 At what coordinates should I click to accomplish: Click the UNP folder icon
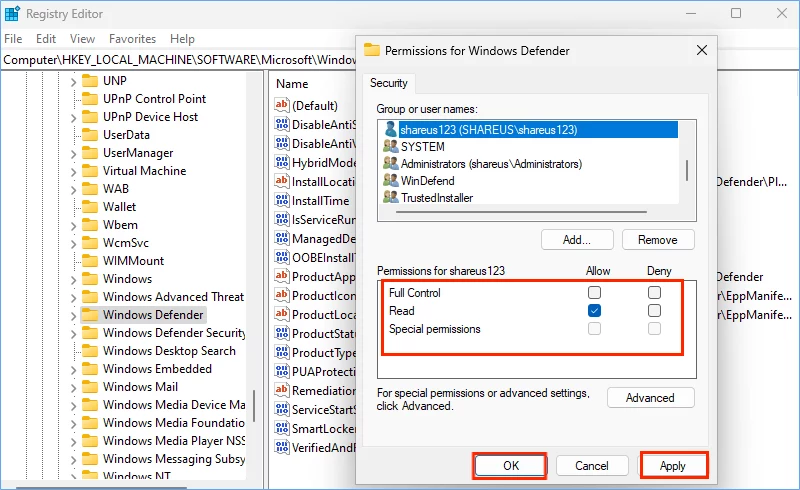(x=90, y=81)
